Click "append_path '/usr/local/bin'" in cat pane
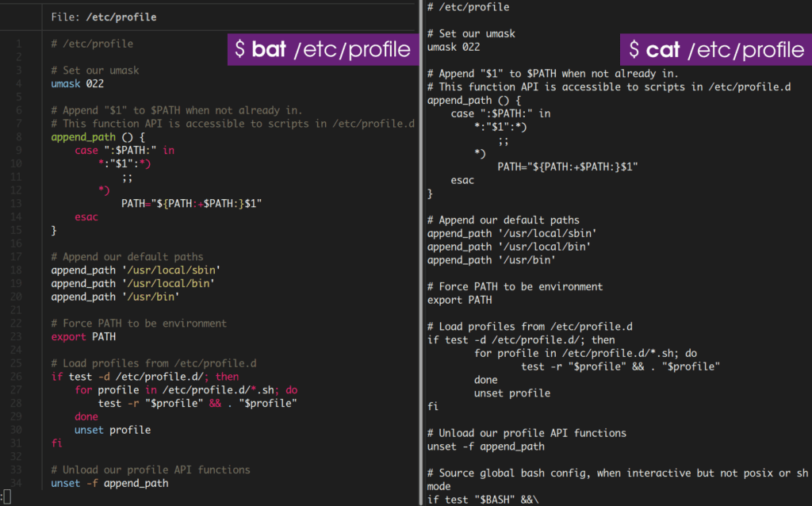 509,247
